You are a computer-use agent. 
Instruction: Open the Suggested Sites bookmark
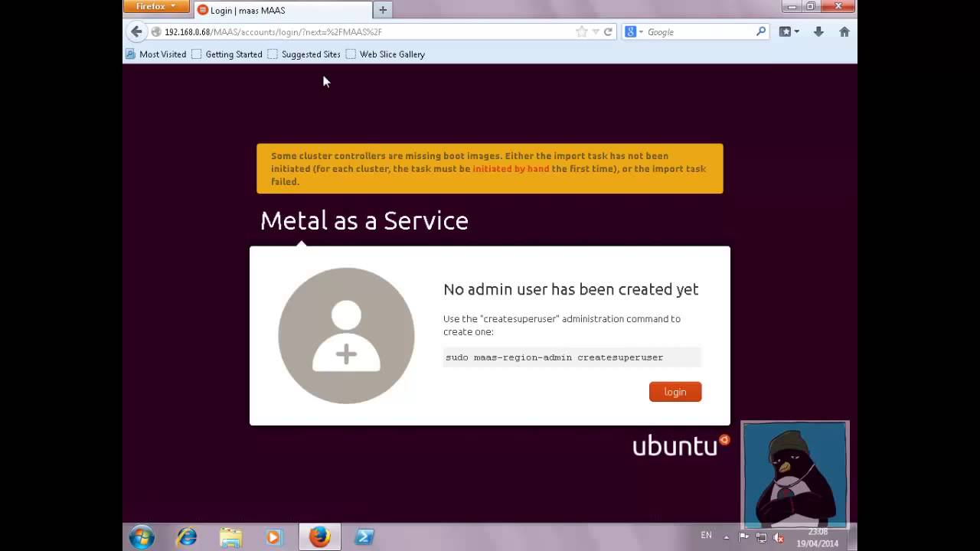(304, 54)
